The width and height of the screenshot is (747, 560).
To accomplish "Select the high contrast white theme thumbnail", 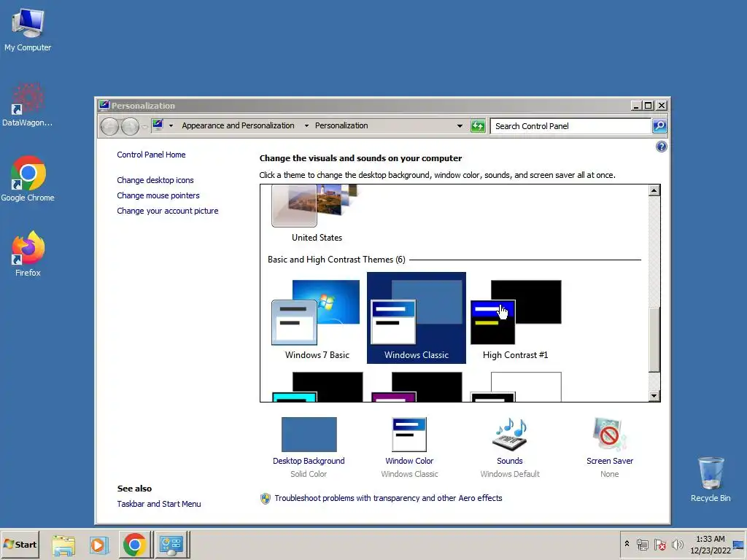I will coord(516,386).
